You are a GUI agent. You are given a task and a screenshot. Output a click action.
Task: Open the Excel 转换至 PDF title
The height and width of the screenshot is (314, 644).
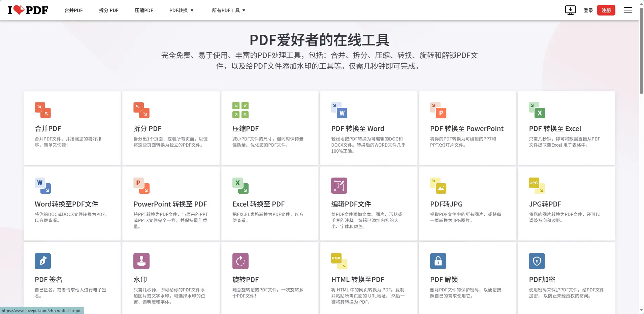click(x=258, y=204)
